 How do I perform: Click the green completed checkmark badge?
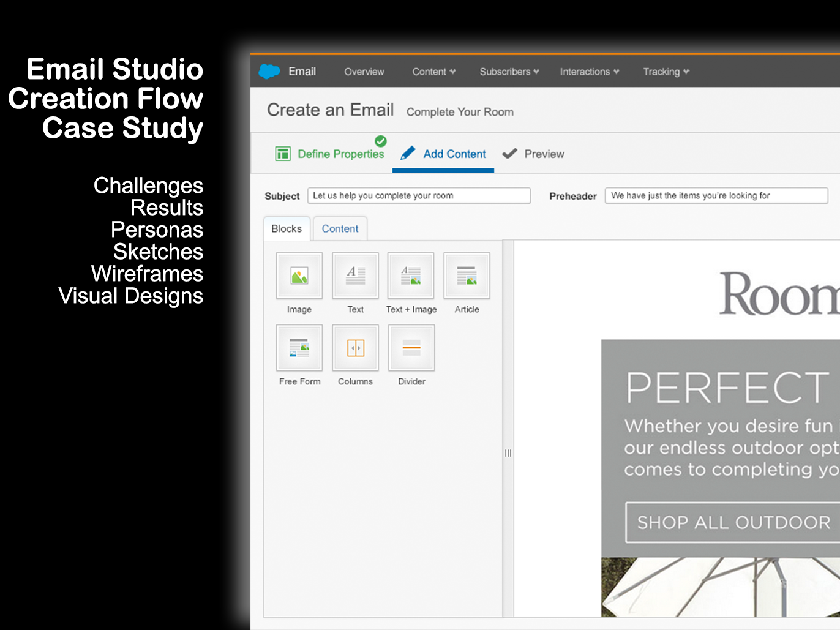pos(381,141)
